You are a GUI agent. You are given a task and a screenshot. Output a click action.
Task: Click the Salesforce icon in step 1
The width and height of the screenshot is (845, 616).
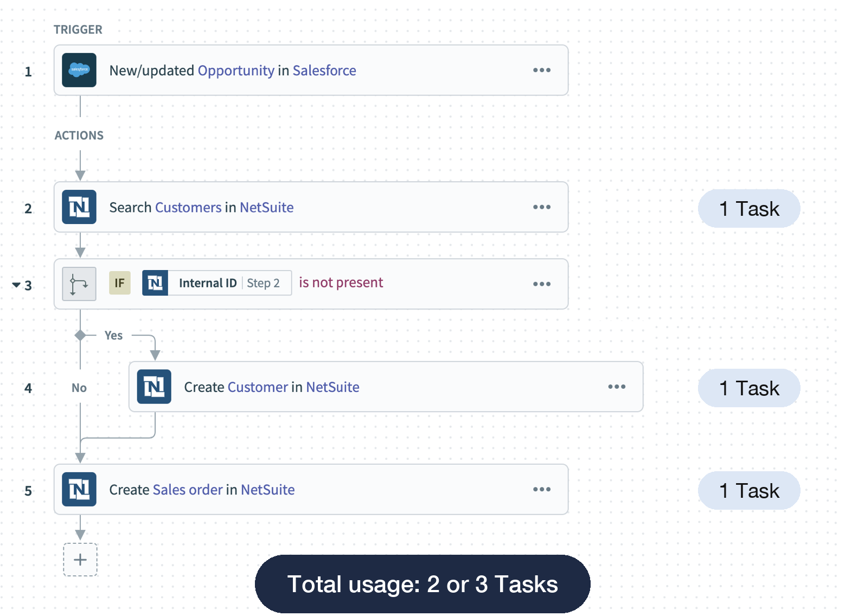tap(79, 70)
